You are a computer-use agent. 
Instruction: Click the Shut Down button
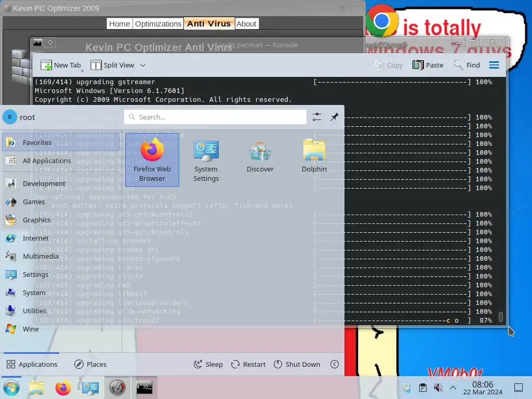pyautogui.click(x=297, y=364)
